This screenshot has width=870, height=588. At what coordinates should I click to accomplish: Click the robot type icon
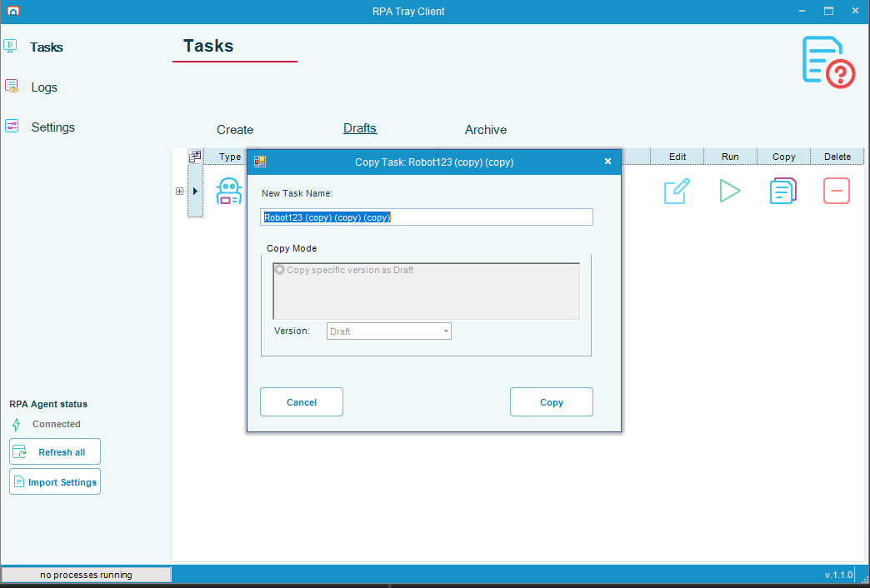point(228,192)
